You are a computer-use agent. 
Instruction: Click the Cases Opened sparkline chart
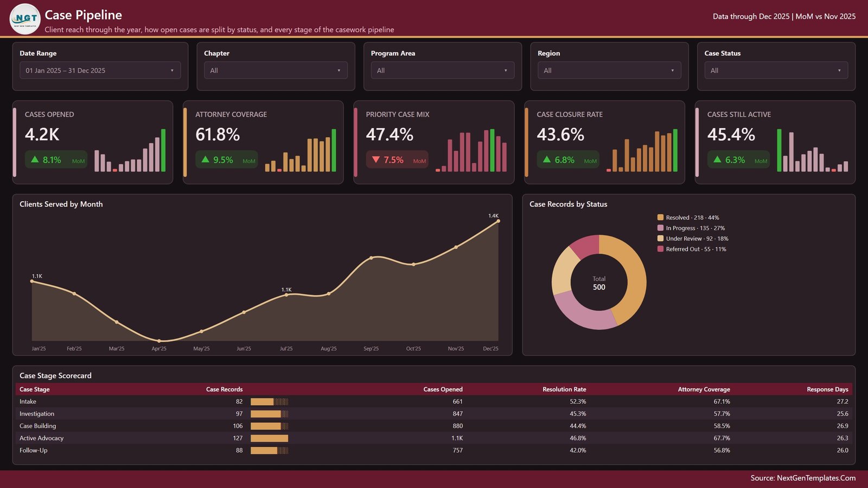pyautogui.click(x=130, y=150)
